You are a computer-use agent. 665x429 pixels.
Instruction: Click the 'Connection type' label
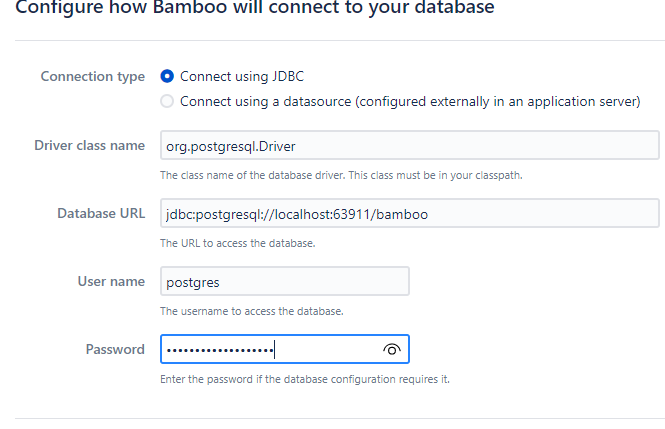tap(92, 76)
